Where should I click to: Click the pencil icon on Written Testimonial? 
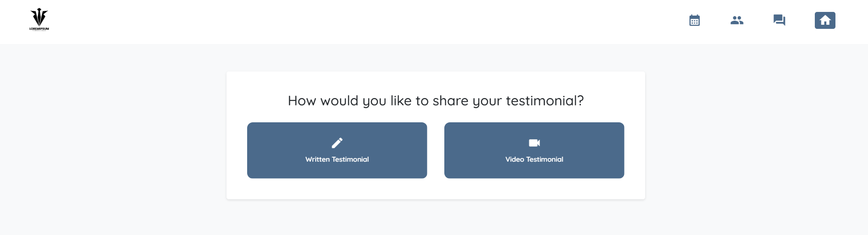click(x=337, y=143)
